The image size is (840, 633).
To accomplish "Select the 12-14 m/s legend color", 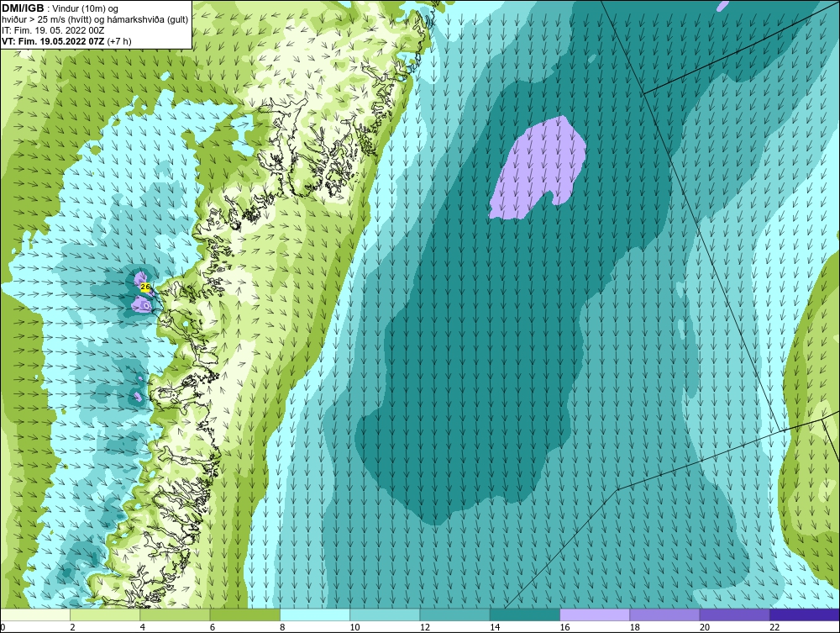I will (x=454, y=615).
